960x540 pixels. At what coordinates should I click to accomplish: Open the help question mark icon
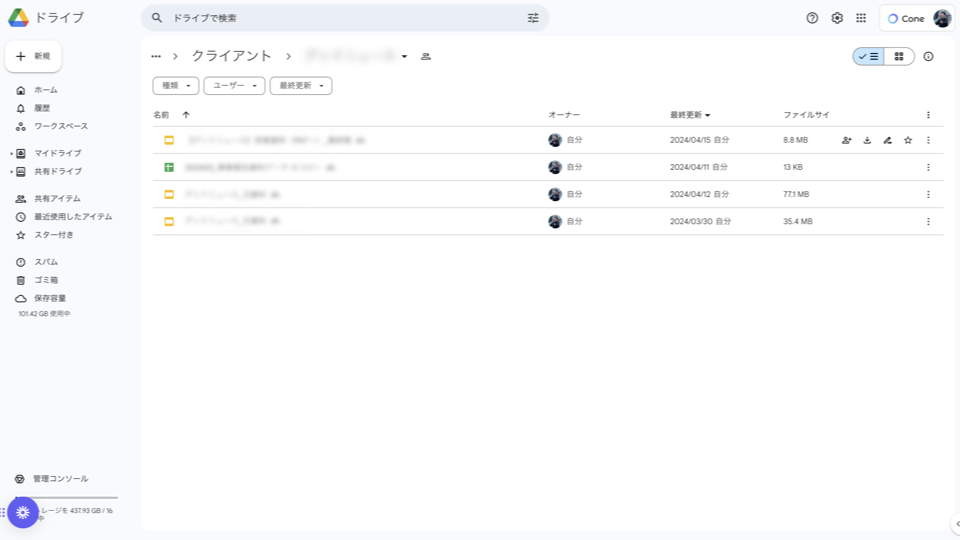[812, 18]
